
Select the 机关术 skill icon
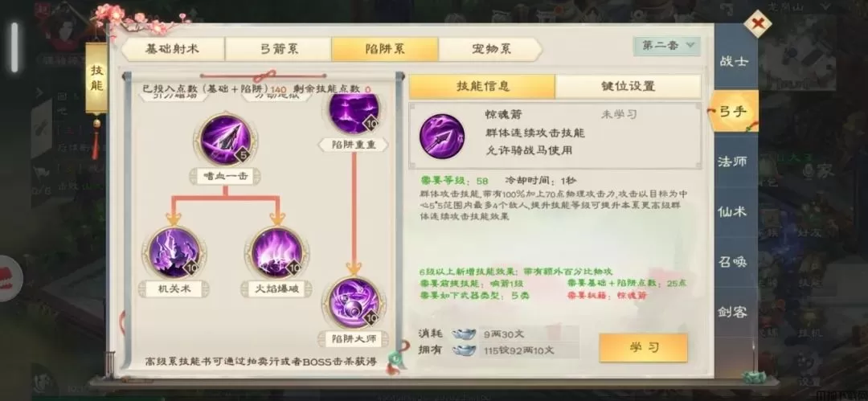pyautogui.click(x=174, y=252)
